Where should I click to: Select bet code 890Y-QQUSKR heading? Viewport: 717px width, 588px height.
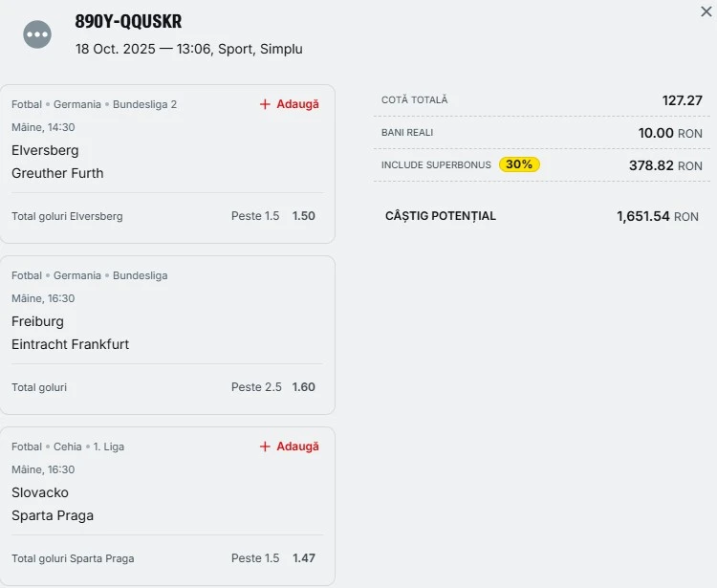(128, 21)
